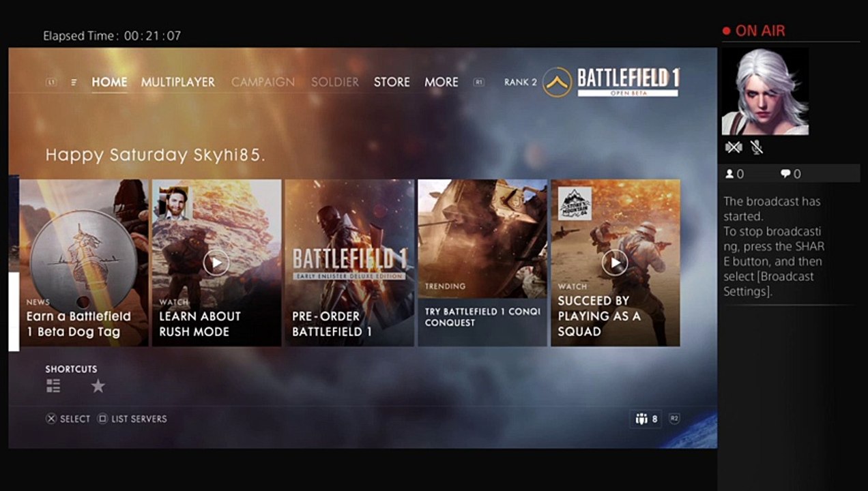This screenshot has width=868, height=491.
Task: Click the square LIST SERVERS prompt
Action: [x=132, y=419]
